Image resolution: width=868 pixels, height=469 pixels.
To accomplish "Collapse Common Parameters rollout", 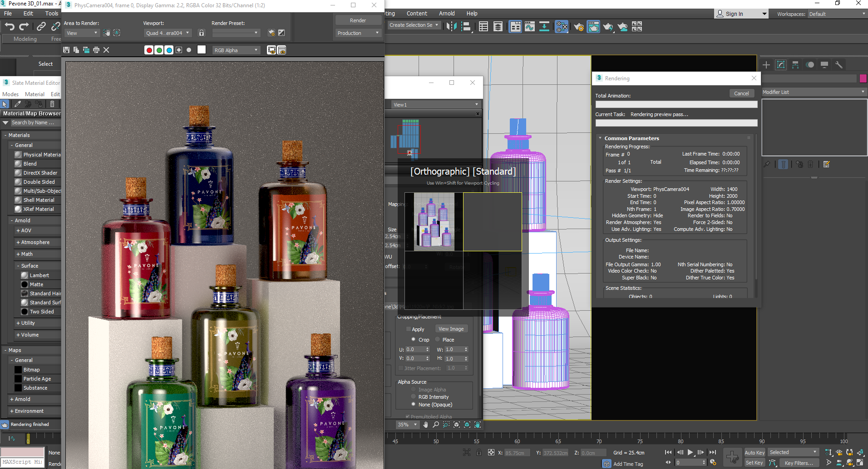I will coord(600,138).
